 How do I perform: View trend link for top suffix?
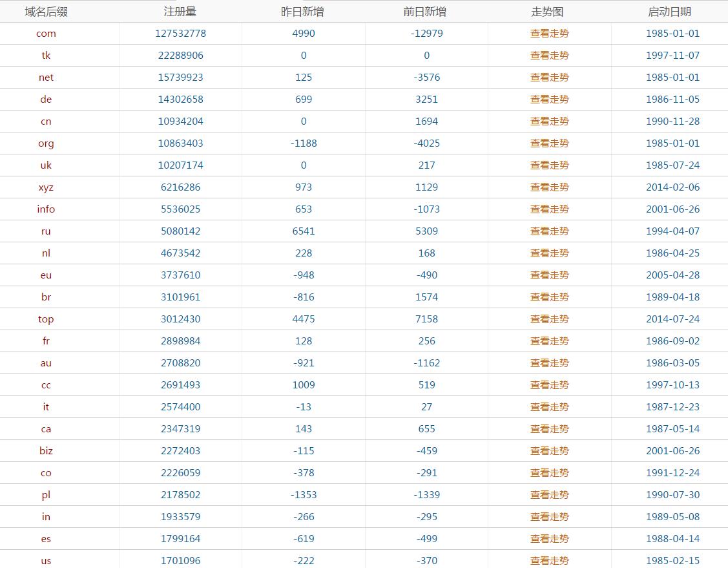(549, 319)
